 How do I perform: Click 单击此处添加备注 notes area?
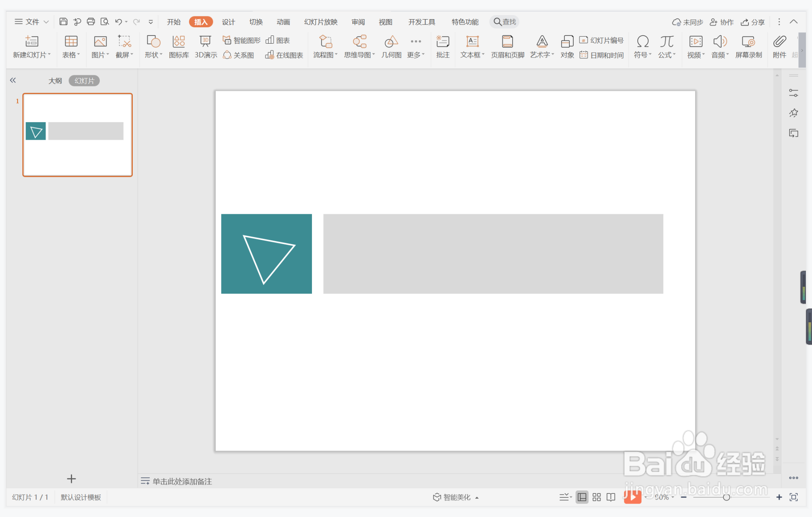coord(182,482)
